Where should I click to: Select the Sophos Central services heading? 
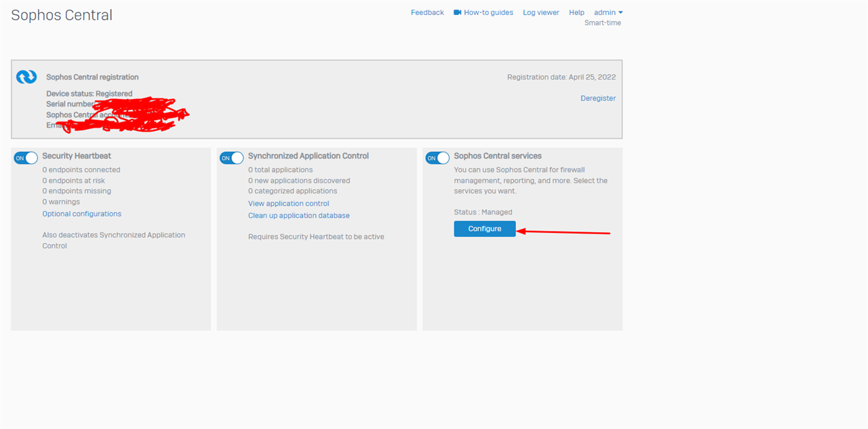pyautogui.click(x=498, y=156)
